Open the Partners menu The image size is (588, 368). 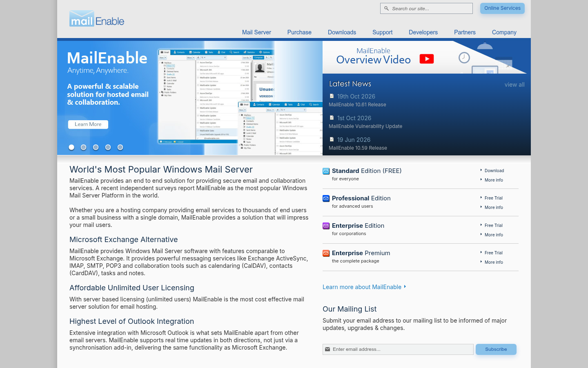[x=465, y=32]
